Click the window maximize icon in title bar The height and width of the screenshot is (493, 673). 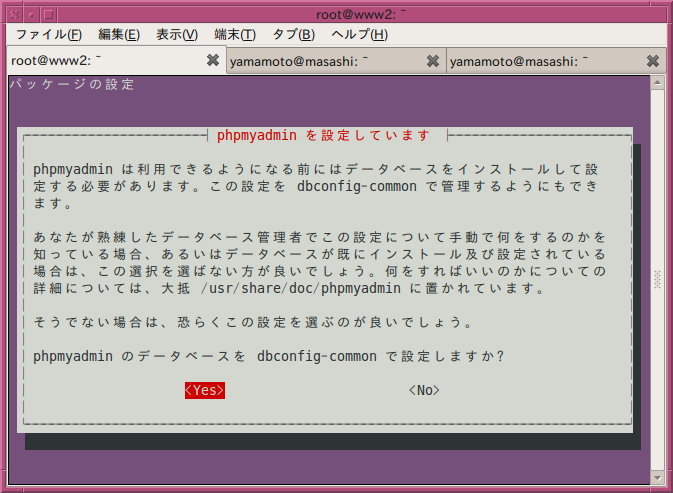pos(49,15)
